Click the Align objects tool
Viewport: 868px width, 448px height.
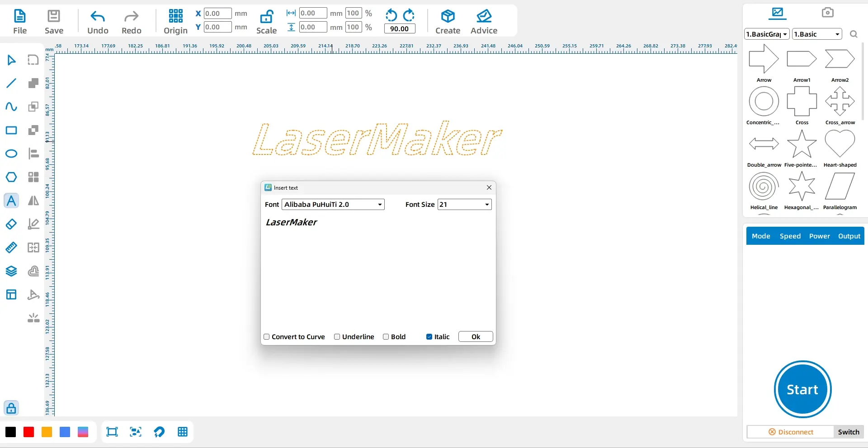point(33,154)
